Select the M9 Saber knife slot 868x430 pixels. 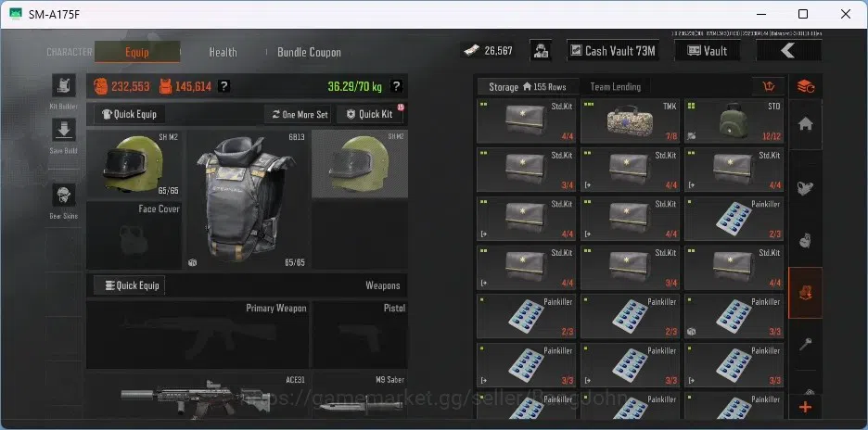click(360, 396)
